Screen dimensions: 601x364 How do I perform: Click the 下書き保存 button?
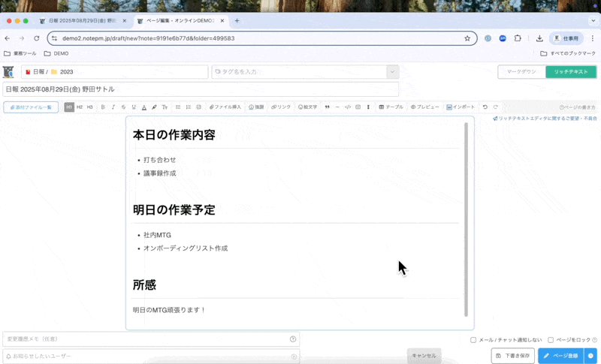click(512, 356)
